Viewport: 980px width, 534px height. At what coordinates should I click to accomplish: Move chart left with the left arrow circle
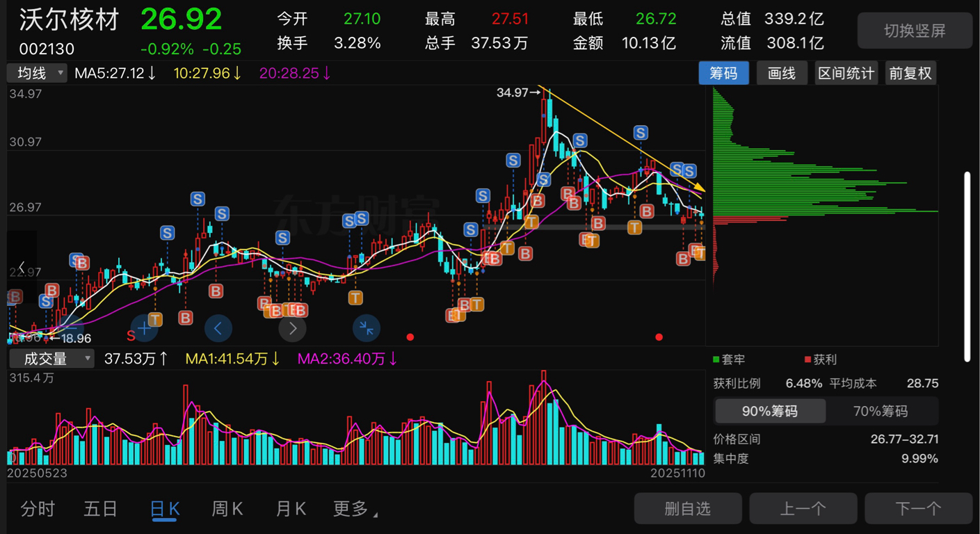(218, 328)
